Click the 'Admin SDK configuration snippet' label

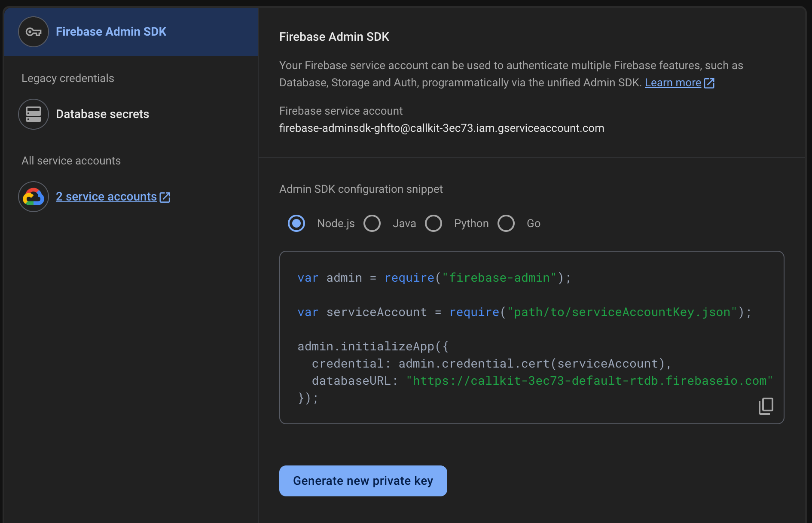pos(361,189)
